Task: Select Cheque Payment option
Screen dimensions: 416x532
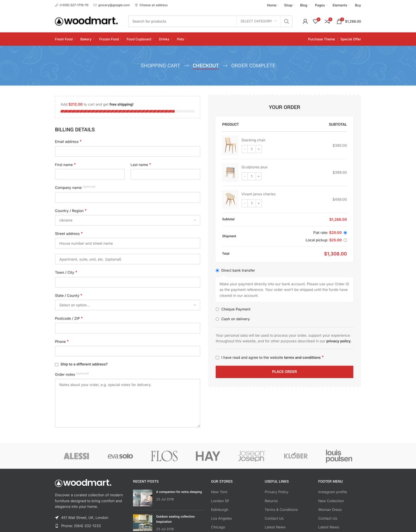Action: pyautogui.click(x=217, y=309)
